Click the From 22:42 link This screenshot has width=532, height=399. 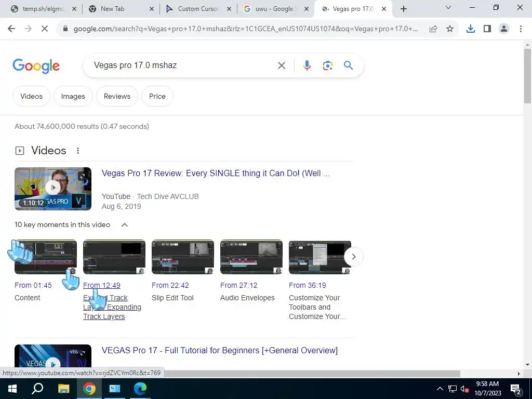pyautogui.click(x=170, y=285)
